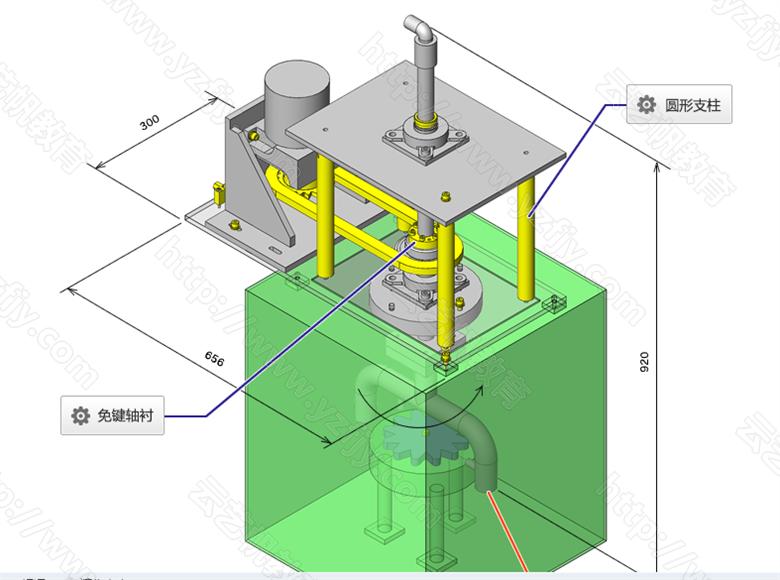Viewport: 780px width, 580px height.
Task: Click the gear-shaped impeller inside the tank
Action: tap(427, 438)
